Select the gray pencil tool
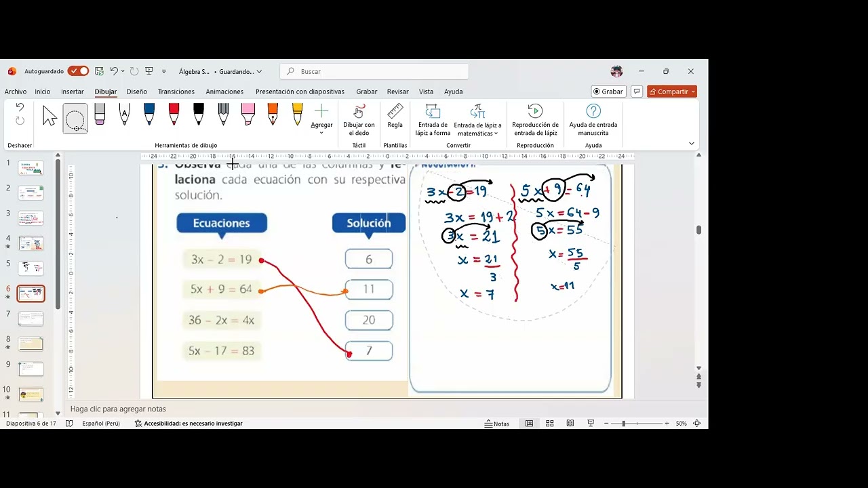Screen dimensions: 868x488 pyautogui.click(x=223, y=114)
